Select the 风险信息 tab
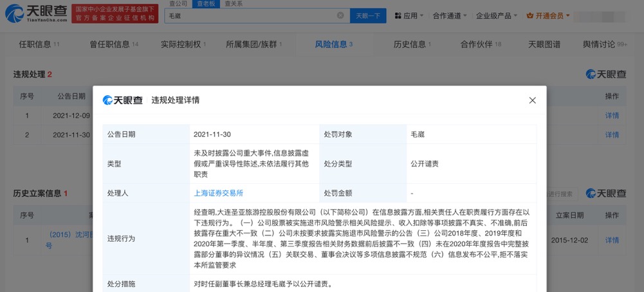This screenshot has height=292, width=644. (x=333, y=44)
